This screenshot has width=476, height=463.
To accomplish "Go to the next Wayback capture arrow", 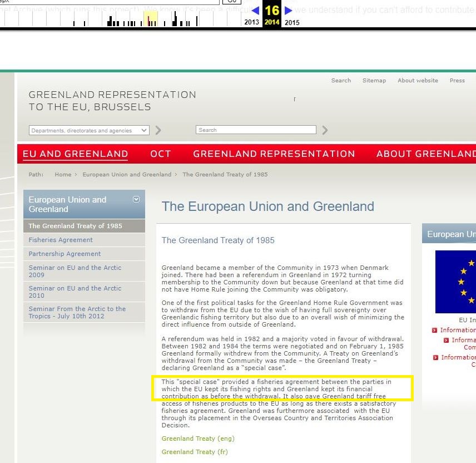I will tap(288, 11).
